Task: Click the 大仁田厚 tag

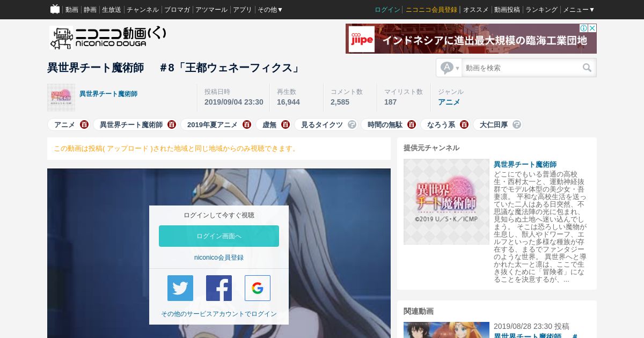Action: pyautogui.click(x=494, y=124)
